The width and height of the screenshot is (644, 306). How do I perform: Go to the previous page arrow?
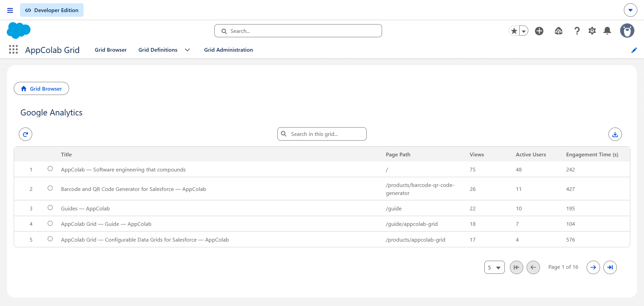pos(533,267)
